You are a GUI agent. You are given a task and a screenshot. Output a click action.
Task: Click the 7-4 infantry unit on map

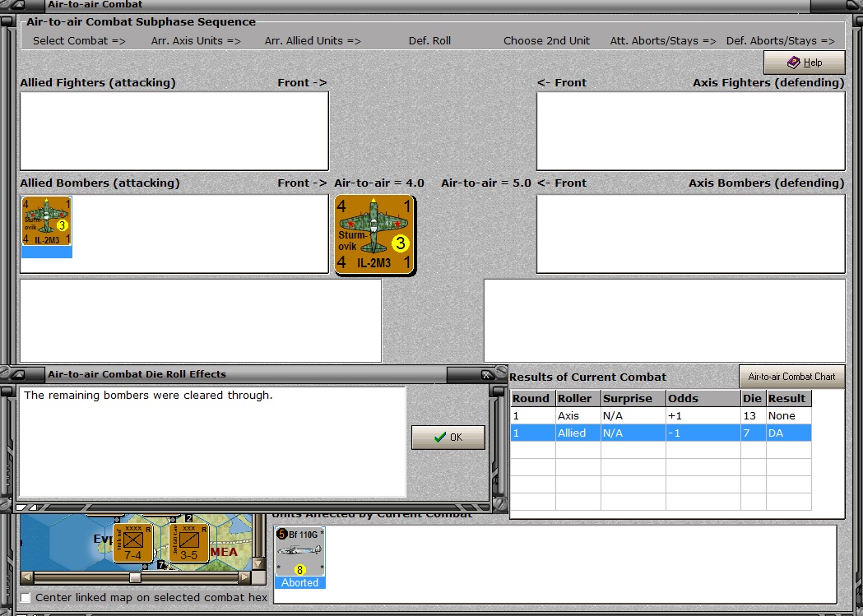[x=133, y=542]
